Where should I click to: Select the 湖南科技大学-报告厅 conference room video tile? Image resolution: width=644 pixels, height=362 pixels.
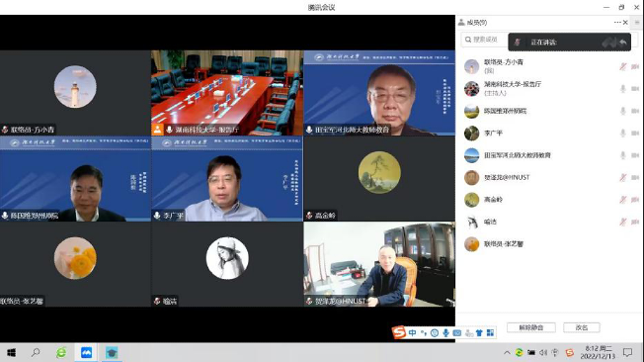click(x=227, y=93)
